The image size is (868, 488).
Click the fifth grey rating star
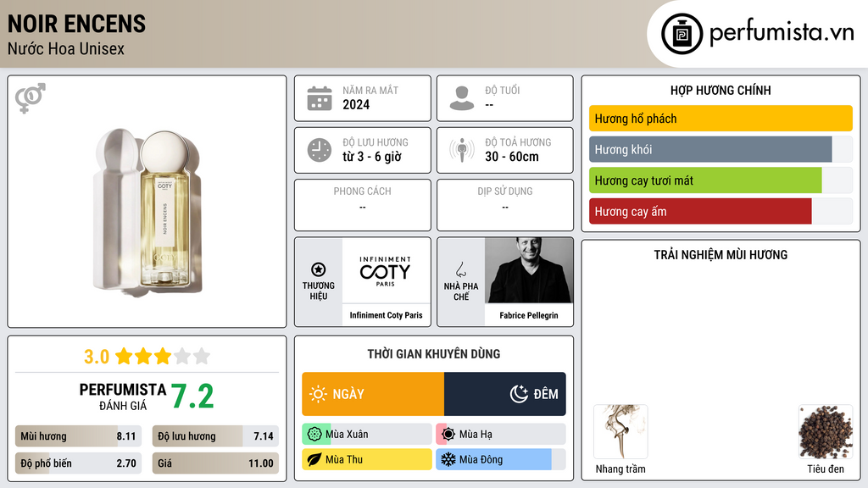tap(202, 356)
